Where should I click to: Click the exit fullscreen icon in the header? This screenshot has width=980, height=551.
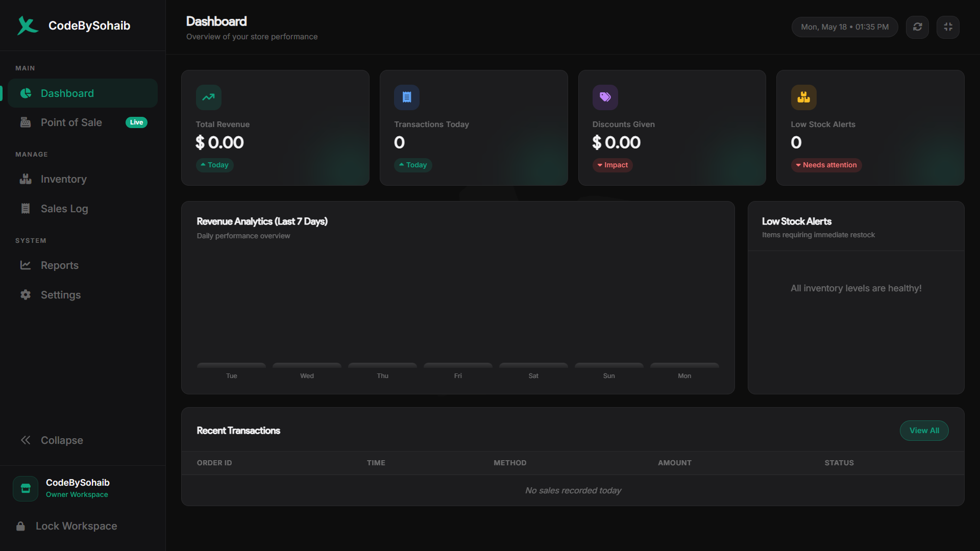tap(948, 27)
